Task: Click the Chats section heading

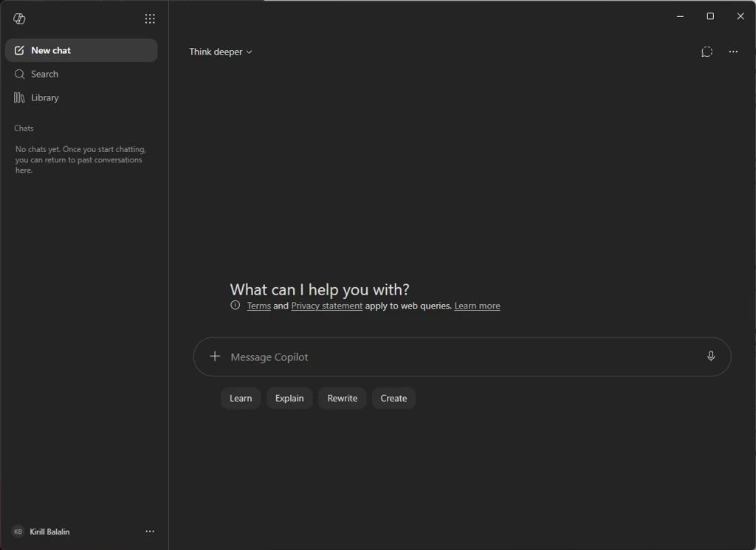Action: pos(24,128)
